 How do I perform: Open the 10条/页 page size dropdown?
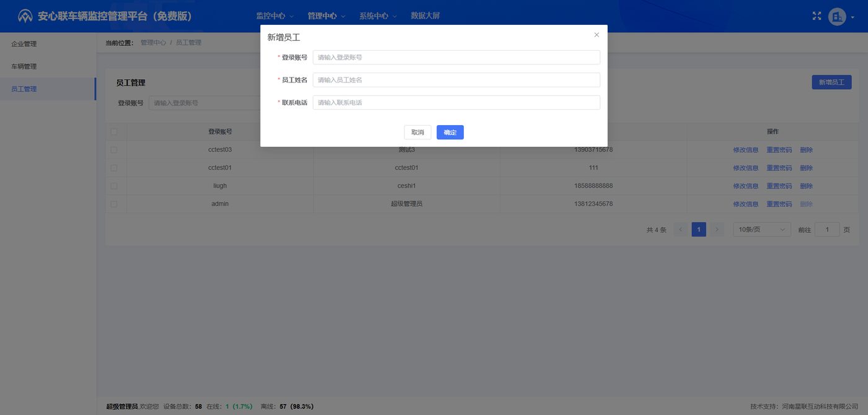[x=762, y=230]
